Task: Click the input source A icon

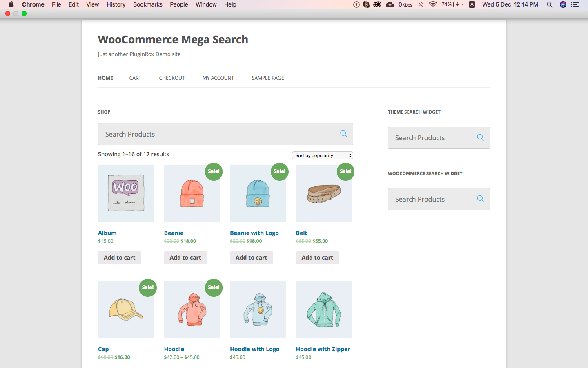Action: [x=472, y=4]
